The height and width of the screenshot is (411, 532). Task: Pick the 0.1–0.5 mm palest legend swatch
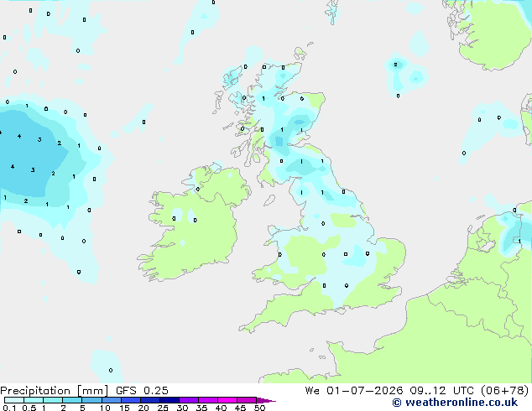[14, 400]
